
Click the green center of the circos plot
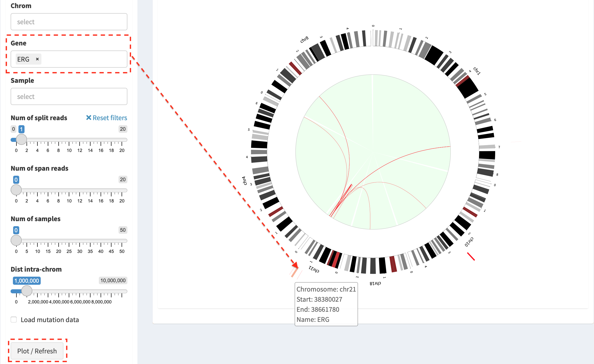click(373, 152)
